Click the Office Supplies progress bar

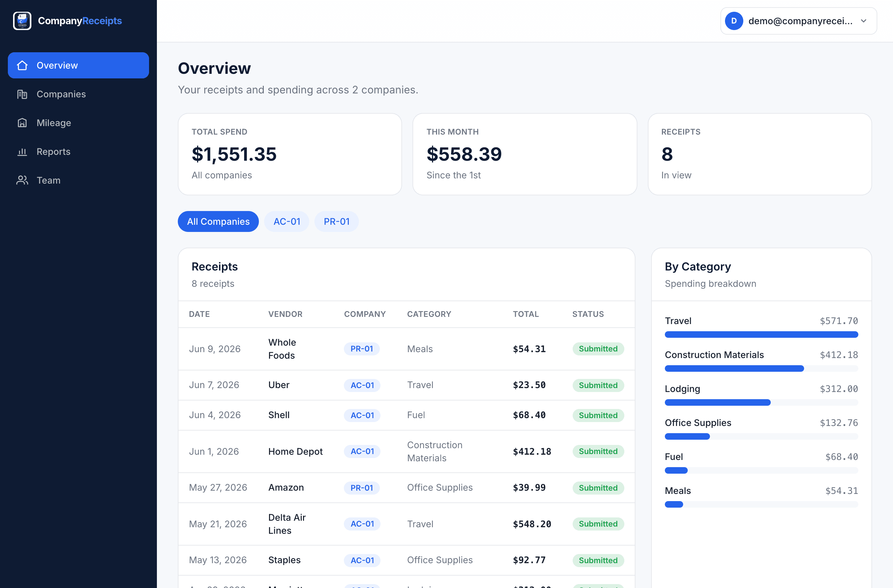point(761,436)
